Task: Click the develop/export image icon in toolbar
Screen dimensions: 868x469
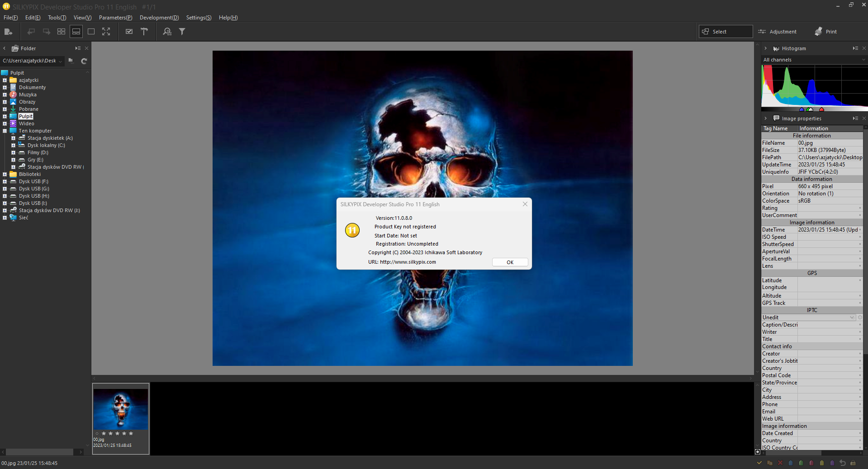Action: [8, 32]
